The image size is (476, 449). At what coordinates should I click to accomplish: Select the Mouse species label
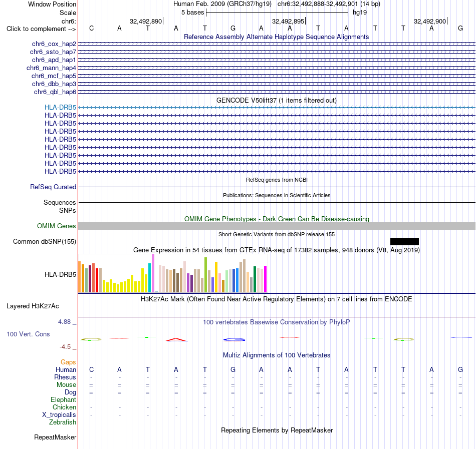(66, 385)
